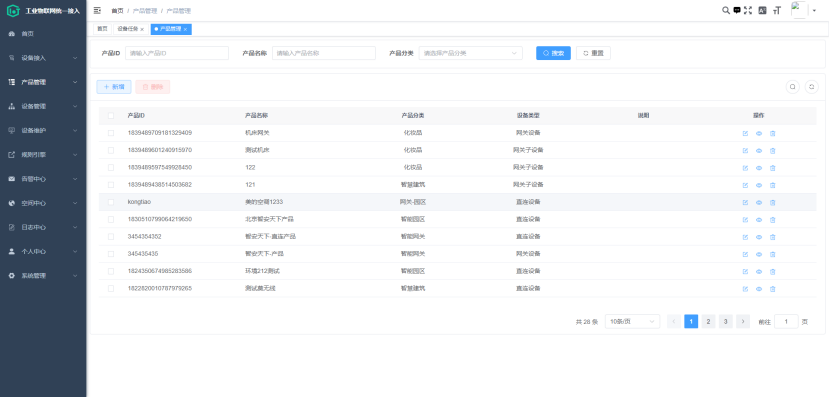Screen dimensions: 830x397
Task: Select row checkbox for ID 1839489601240915970
Action: coord(111,150)
